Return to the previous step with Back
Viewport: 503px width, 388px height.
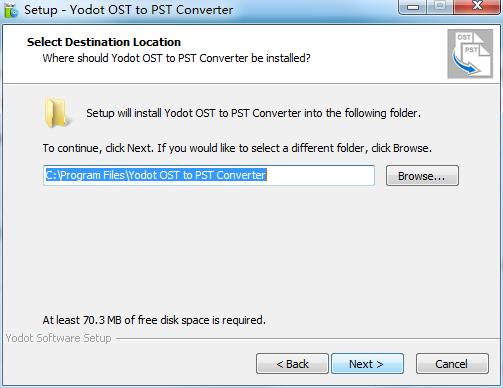(292, 364)
